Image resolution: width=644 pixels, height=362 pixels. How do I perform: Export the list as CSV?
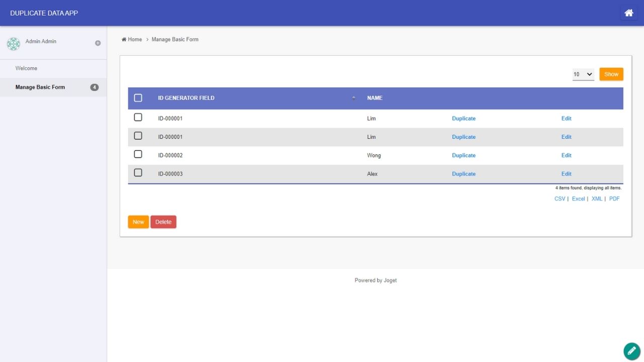click(x=559, y=199)
